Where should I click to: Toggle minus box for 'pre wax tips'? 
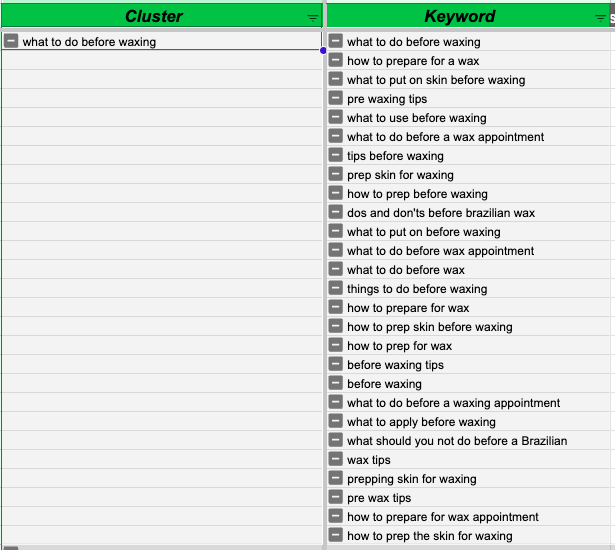click(x=335, y=497)
